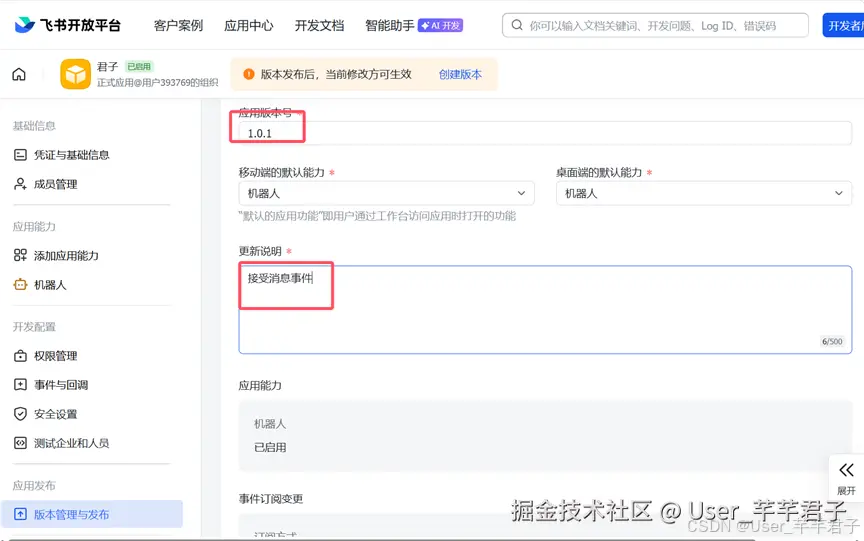Click the 测试企业和人员 icon

20,443
